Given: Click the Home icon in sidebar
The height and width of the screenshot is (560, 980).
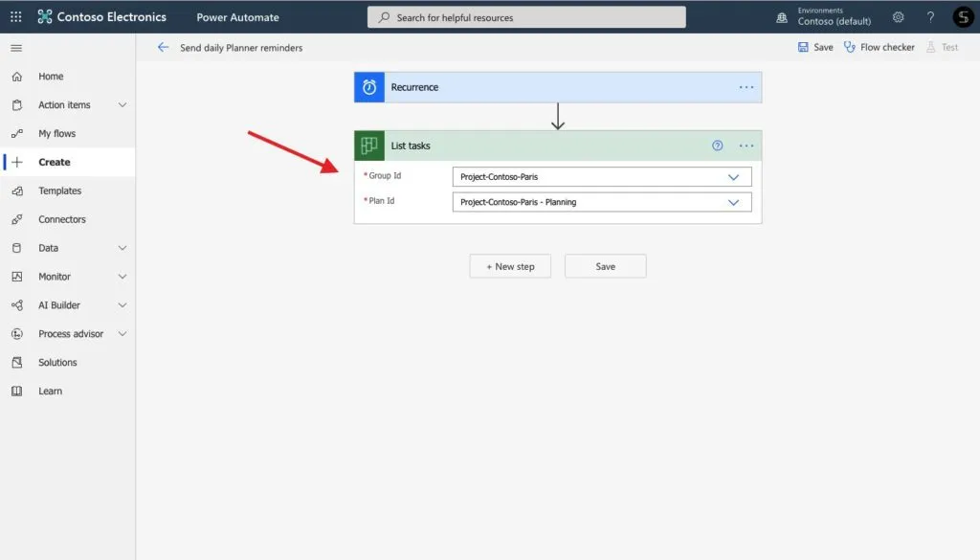Looking at the screenshot, I should point(17,77).
